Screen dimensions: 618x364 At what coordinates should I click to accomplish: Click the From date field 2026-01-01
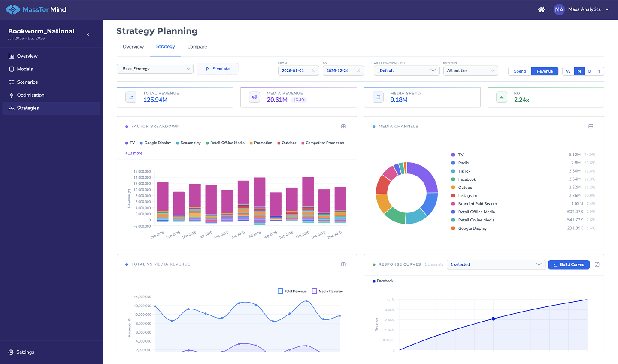click(299, 70)
